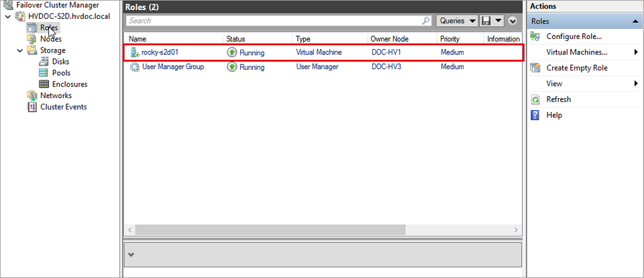The height and width of the screenshot is (278, 644).
Task: Select the rocky-s2d01 role name
Action: pyautogui.click(x=160, y=52)
